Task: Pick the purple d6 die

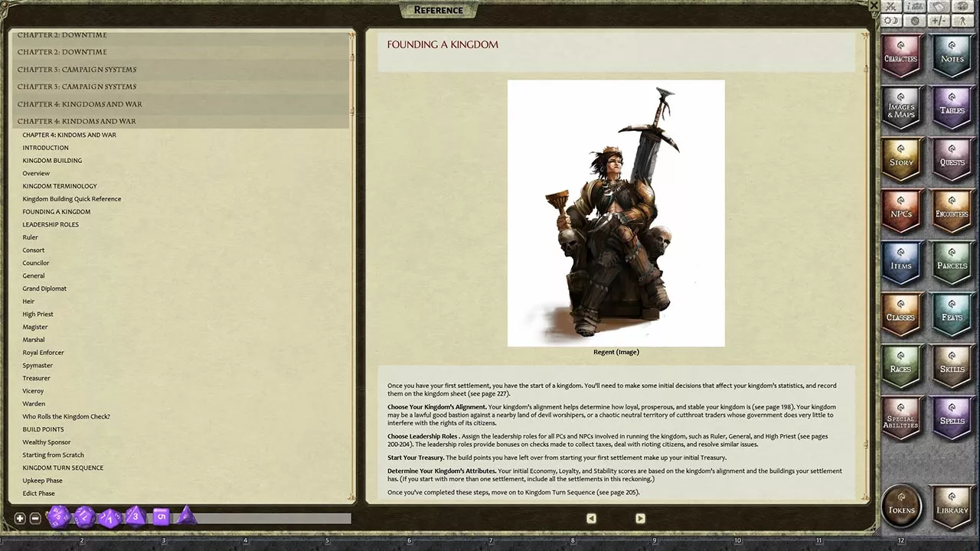Action: click(160, 517)
